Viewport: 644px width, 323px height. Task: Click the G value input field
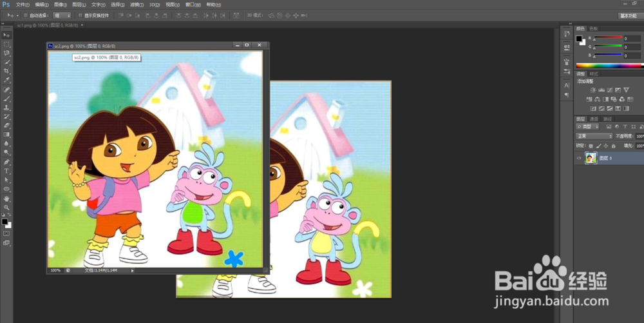pos(632,47)
